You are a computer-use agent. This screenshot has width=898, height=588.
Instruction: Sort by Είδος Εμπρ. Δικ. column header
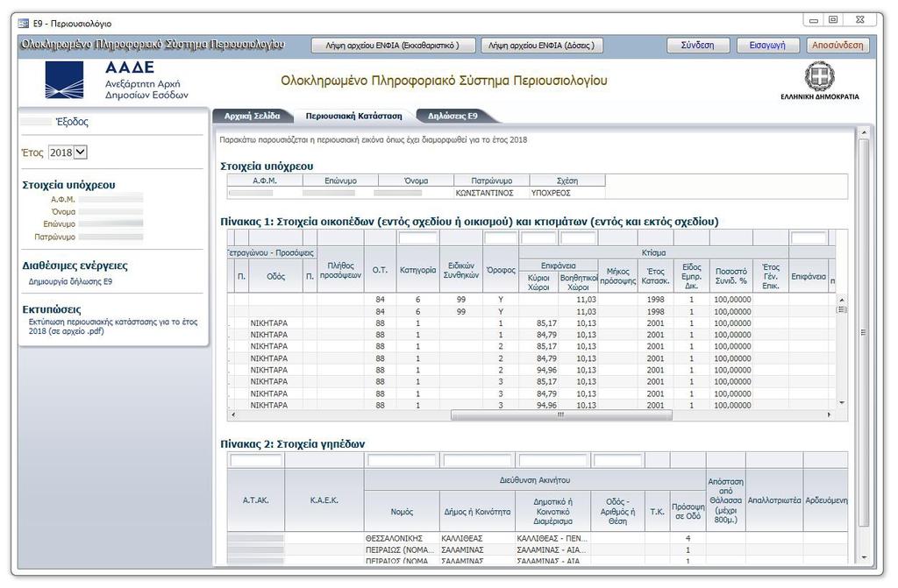tap(691, 276)
